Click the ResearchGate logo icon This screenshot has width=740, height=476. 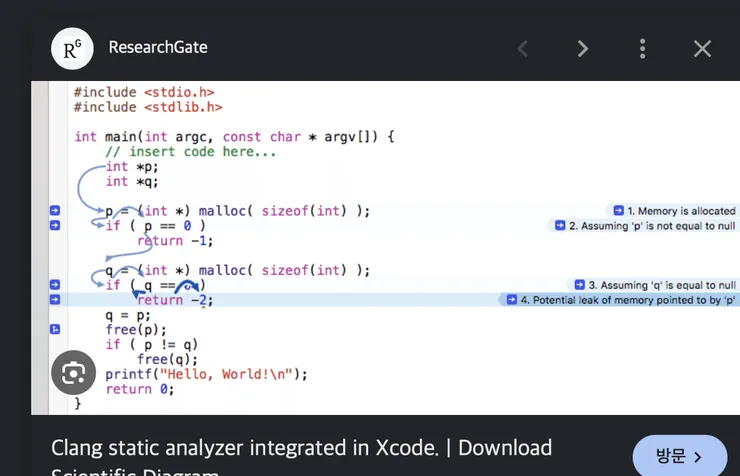click(72, 49)
